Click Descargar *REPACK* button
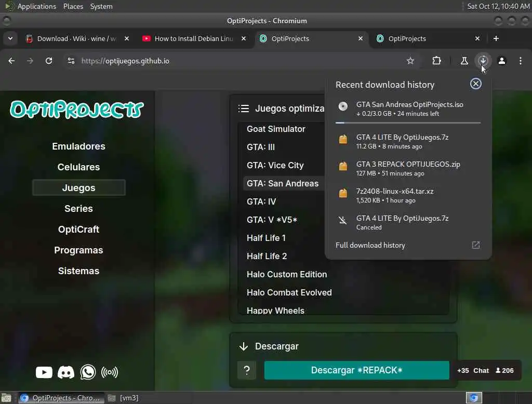The height and width of the screenshot is (404, 532). coord(356,370)
